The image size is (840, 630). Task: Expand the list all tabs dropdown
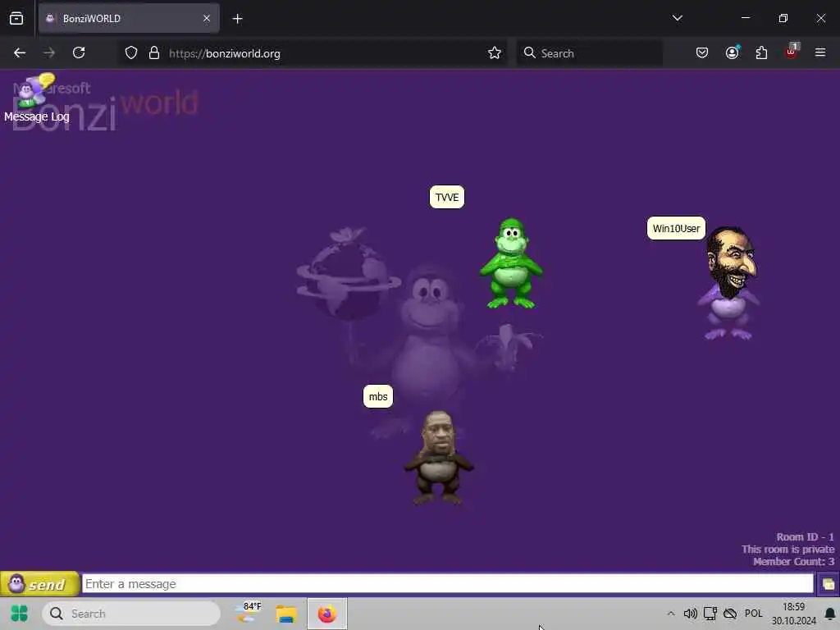click(x=677, y=18)
